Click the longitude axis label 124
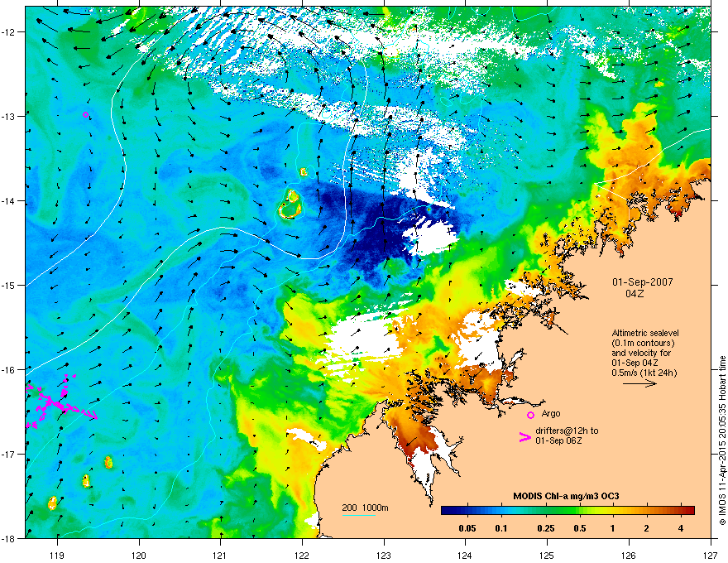The width and height of the screenshot is (728, 563). (x=465, y=555)
